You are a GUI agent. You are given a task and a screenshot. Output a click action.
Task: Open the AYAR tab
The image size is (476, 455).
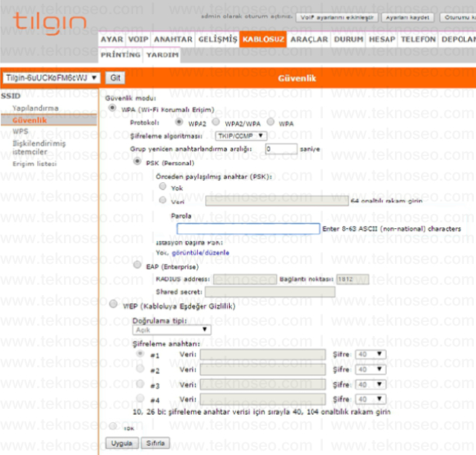point(112,39)
